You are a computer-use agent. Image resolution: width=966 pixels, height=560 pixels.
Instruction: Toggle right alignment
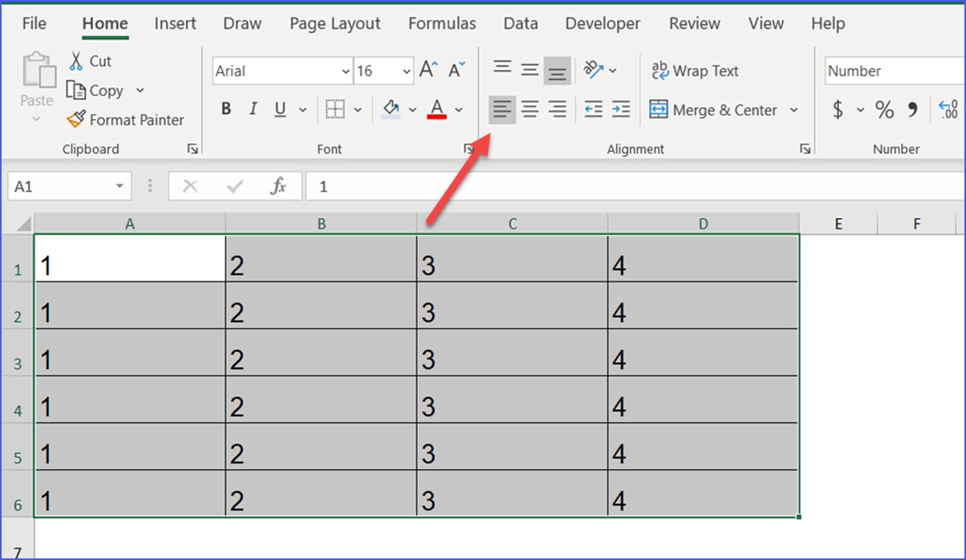(557, 109)
